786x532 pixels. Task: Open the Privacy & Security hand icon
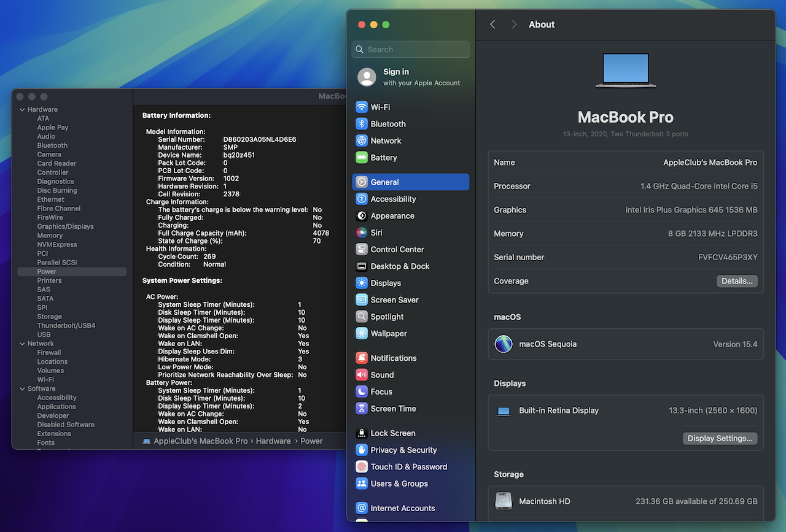[x=362, y=450]
